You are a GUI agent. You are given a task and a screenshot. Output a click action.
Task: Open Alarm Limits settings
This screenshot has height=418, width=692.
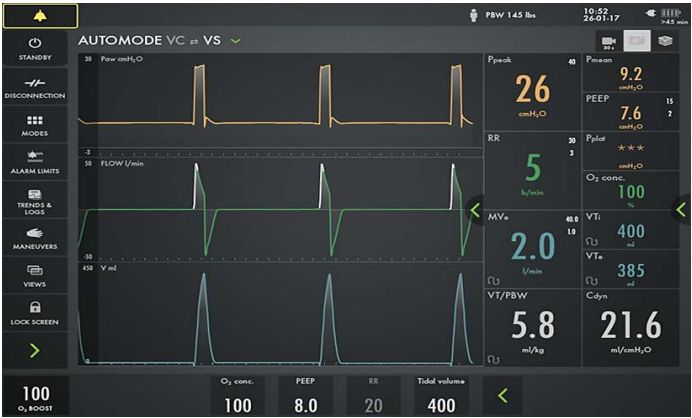tap(35, 163)
